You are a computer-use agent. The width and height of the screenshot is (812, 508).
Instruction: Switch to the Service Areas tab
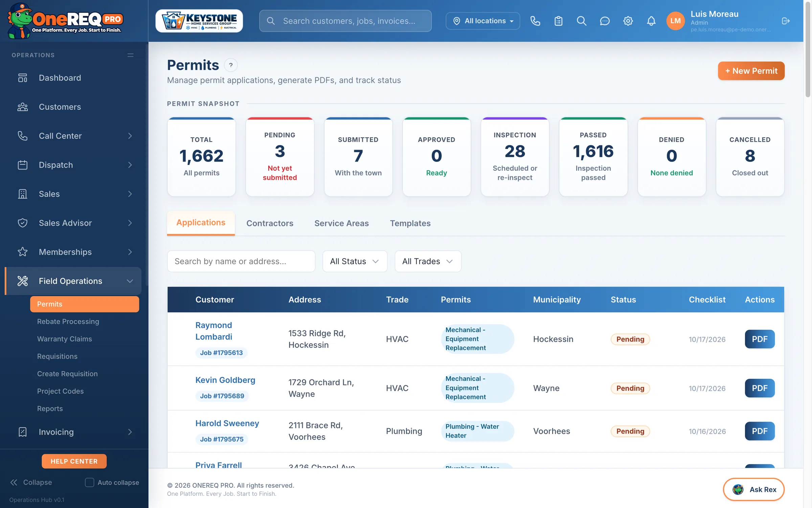(341, 223)
